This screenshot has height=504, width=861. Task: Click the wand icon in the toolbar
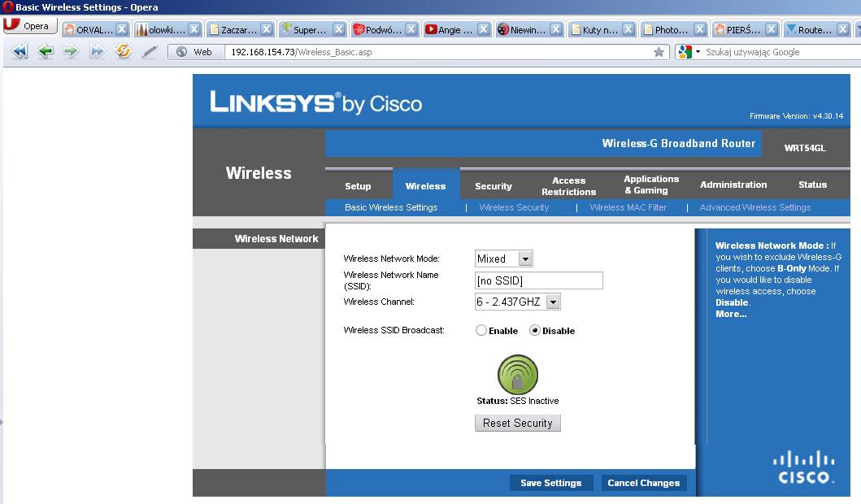coord(150,51)
